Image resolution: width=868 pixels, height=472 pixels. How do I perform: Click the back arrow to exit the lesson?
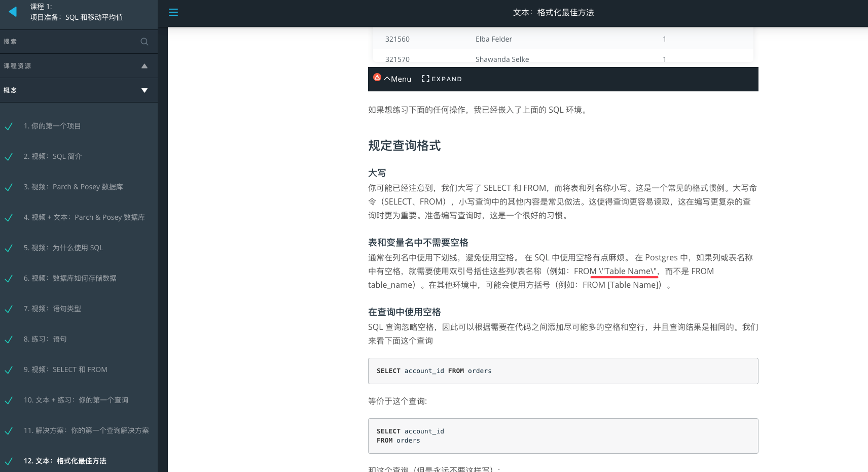coord(12,12)
